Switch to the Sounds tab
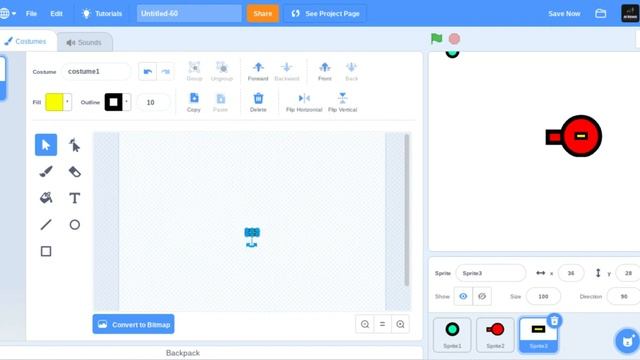Screen dimensions: 640x360 (x=84, y=42)
